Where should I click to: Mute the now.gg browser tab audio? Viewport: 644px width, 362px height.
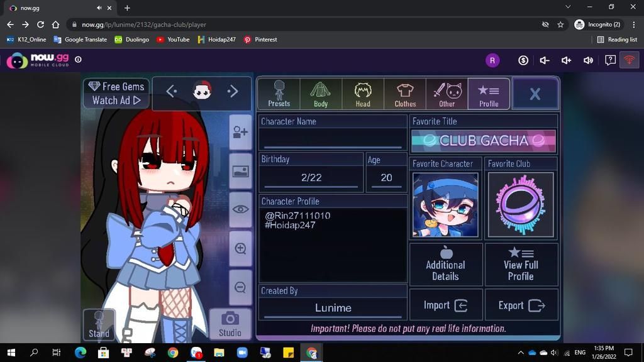click(x=99, y=8)
